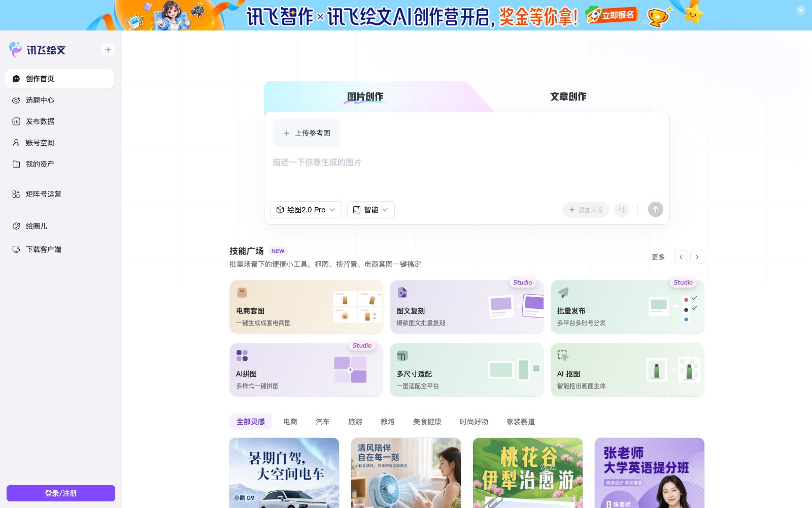Click the 绘圈儿 planet icon
This screenshot has width=812, height=508.
[16, 226]
